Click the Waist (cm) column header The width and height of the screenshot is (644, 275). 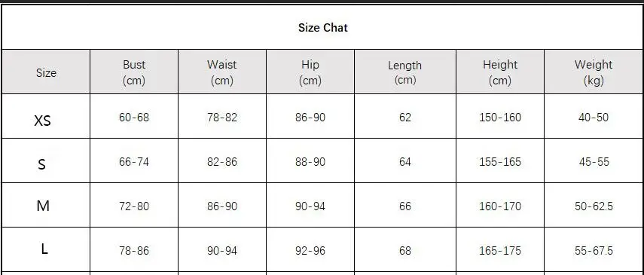(221, 72)
